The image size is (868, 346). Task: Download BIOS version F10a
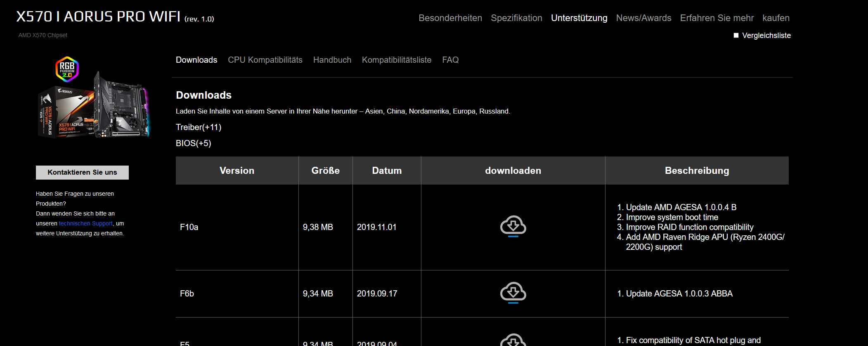(513, 226)
